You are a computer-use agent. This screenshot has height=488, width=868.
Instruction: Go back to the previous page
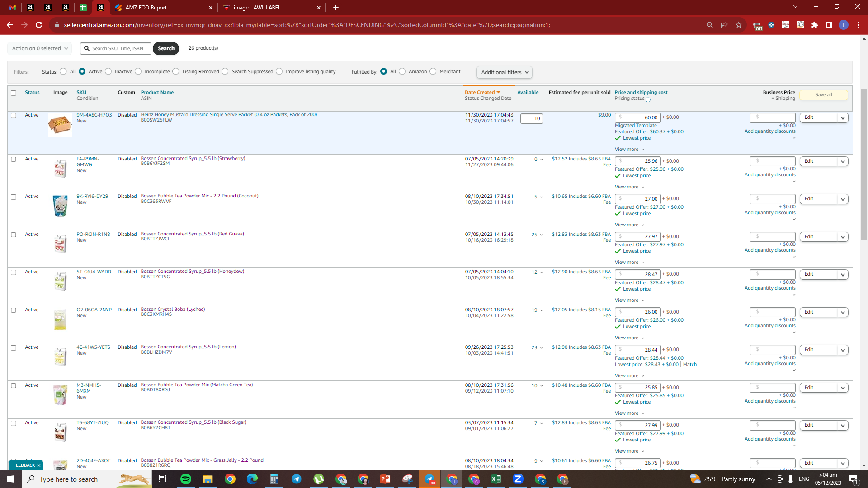pos(10,25)
